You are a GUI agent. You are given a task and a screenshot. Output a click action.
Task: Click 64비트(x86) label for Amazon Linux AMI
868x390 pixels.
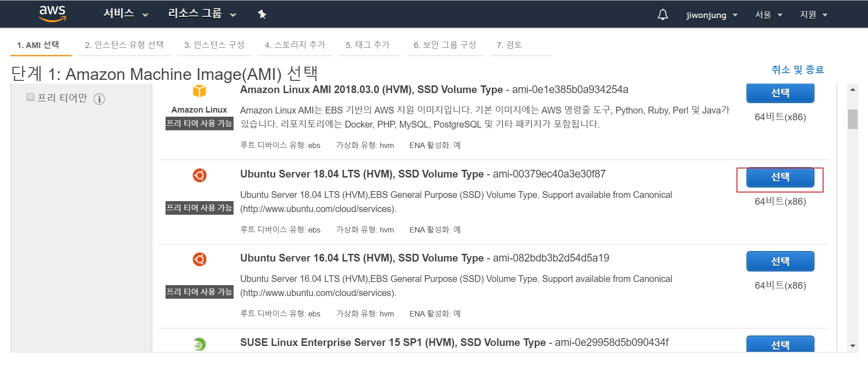tap(780, 117)
